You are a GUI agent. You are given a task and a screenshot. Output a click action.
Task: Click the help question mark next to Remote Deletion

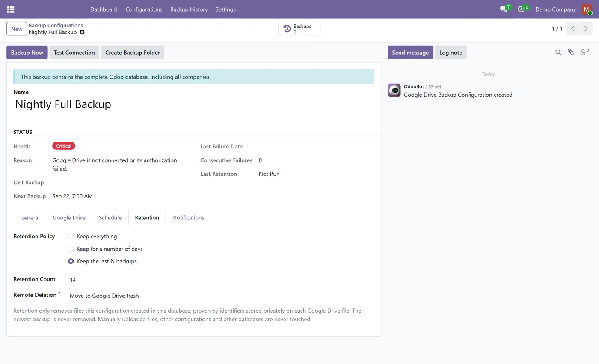(x=59, y=293)
